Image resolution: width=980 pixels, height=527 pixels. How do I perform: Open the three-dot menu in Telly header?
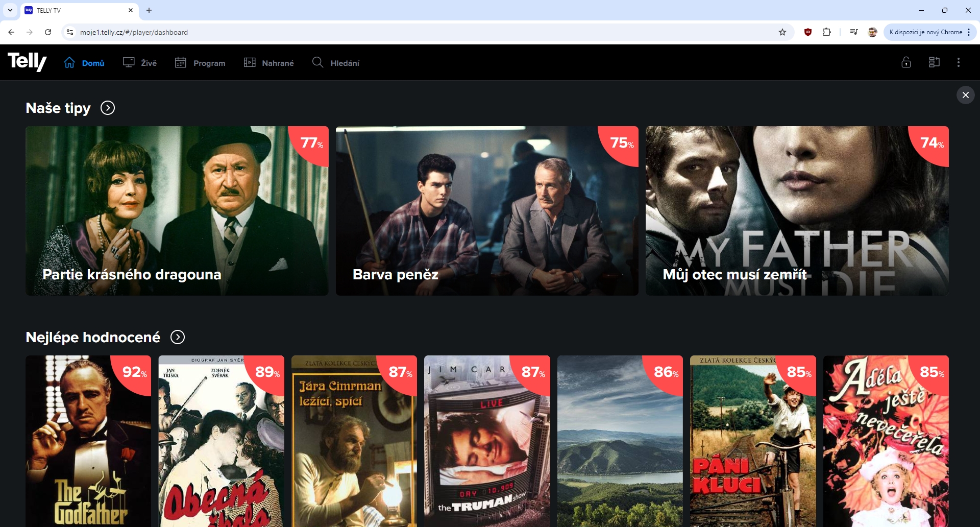[x=958, y=62]
